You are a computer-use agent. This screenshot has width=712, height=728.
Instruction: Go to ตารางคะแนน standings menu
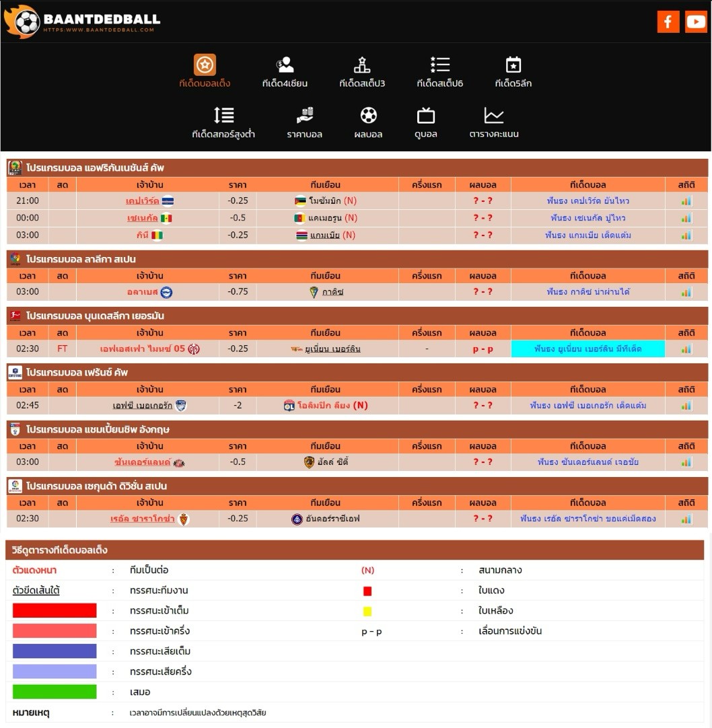click(494, 123)
